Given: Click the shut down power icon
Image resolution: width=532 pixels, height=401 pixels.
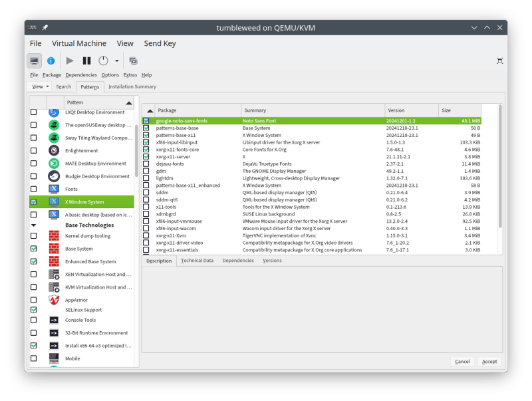Looking at the screenshot, I should 103,61.
